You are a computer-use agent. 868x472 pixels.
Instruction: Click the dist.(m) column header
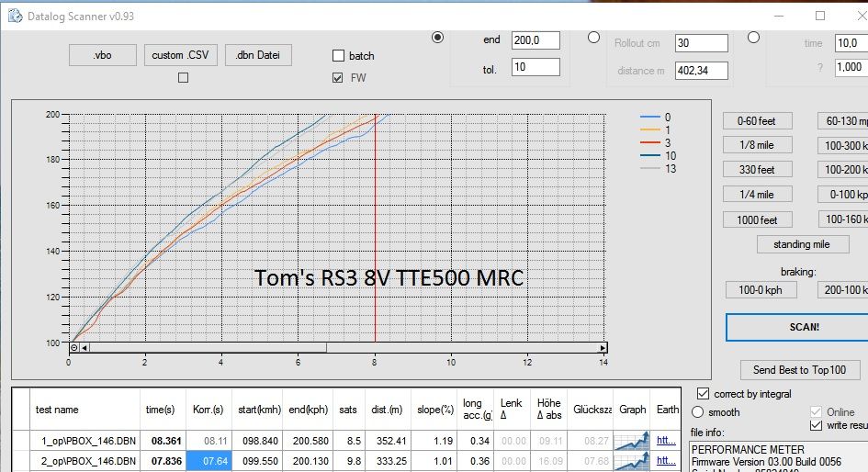click(x=387, y=410)
